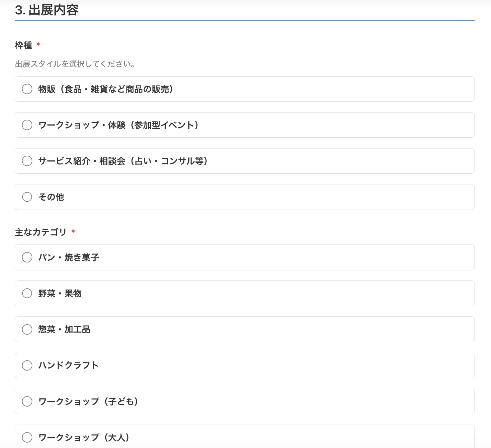Select パン・焼き菓子 category radio button

(x=27, y=257)
